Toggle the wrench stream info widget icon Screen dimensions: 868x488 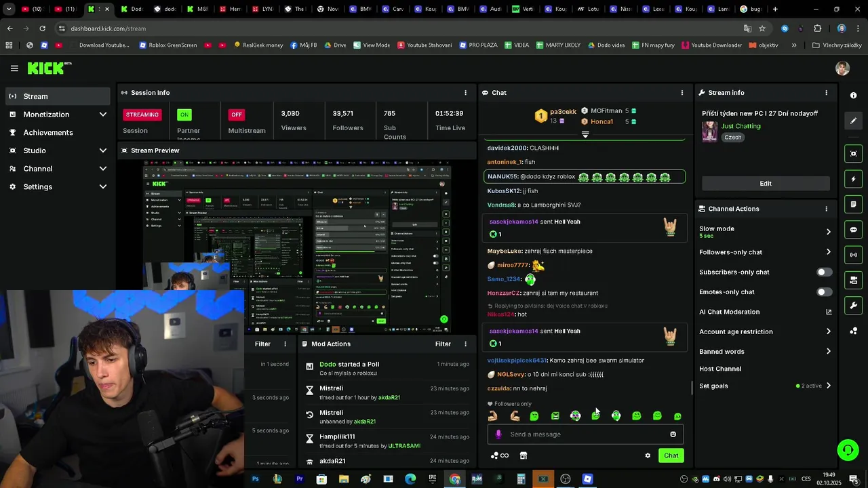pos(854,305)
